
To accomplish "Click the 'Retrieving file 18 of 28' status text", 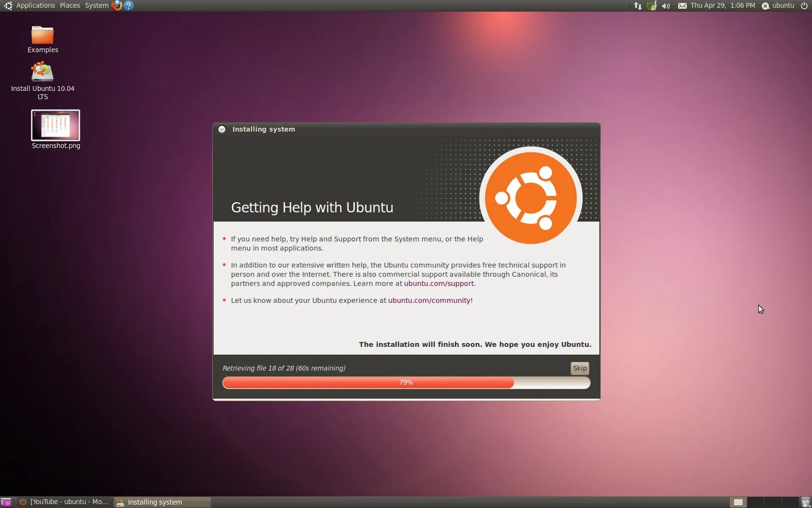I will pyautogui.click(x=284, y=368).
